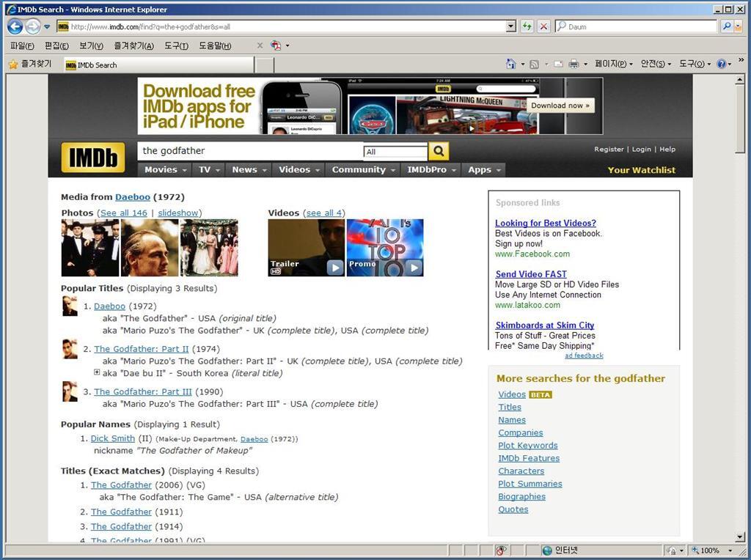
Task: Click the Download now button in ad
Action: pos(561,106)
